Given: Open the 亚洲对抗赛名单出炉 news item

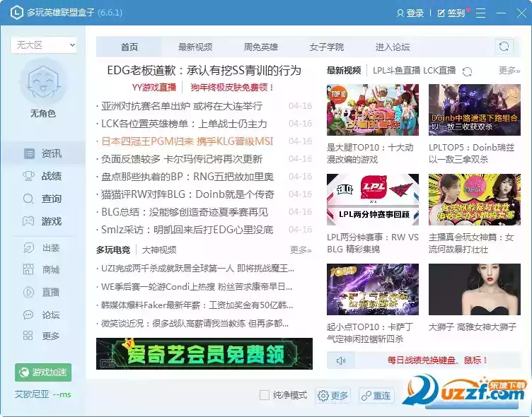Looking at the screenshot, I should pyautogui.click(x=182, y=106).
